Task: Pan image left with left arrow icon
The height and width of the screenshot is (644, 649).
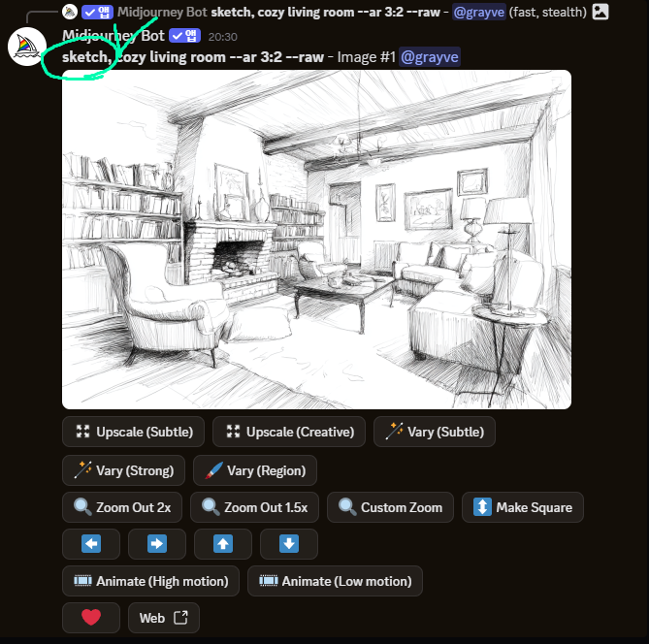Action: point(91,544)
